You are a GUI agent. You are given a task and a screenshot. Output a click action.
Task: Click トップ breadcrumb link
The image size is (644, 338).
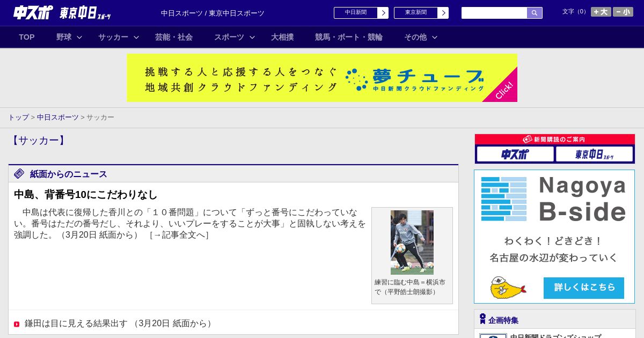coord(18,117)
